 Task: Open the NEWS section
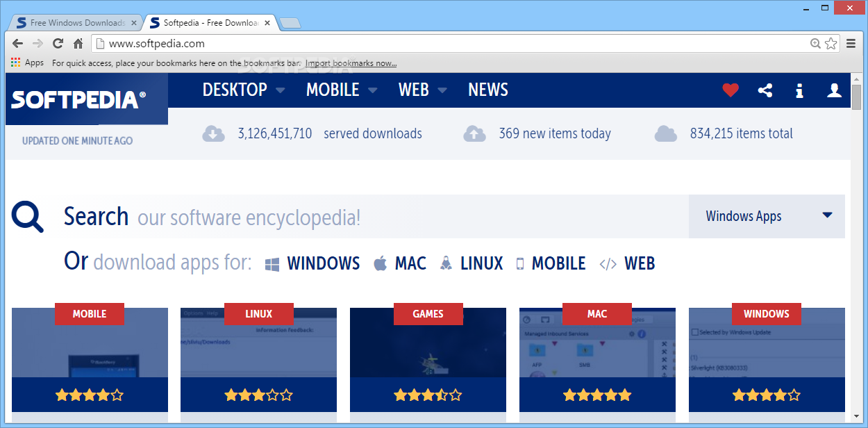(488, 90)
